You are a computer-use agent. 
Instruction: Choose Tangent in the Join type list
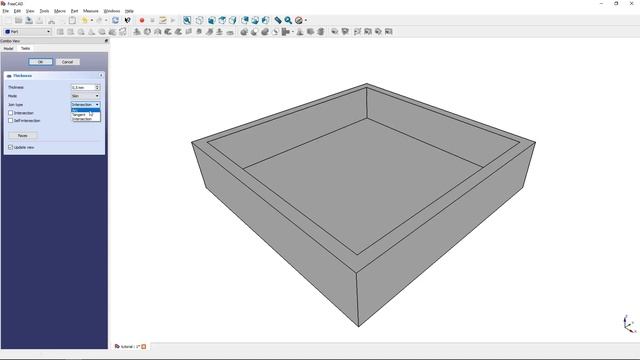click(86, 115)
